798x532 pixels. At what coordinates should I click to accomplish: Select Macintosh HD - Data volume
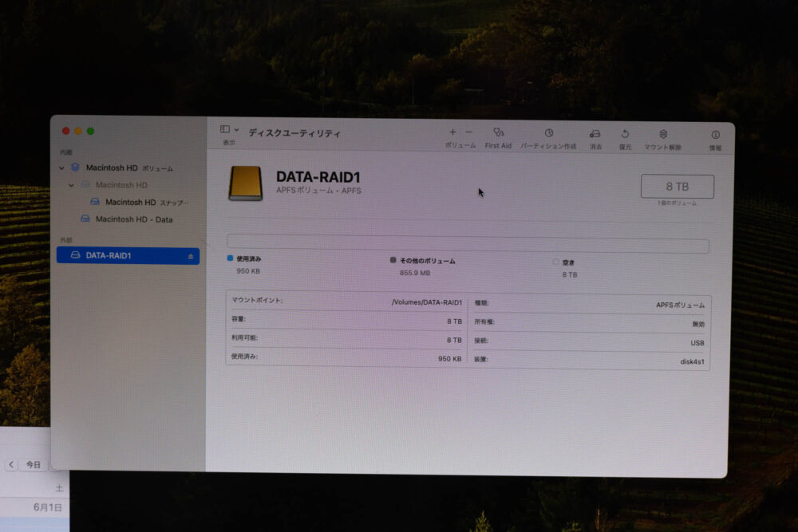point(133,219)
